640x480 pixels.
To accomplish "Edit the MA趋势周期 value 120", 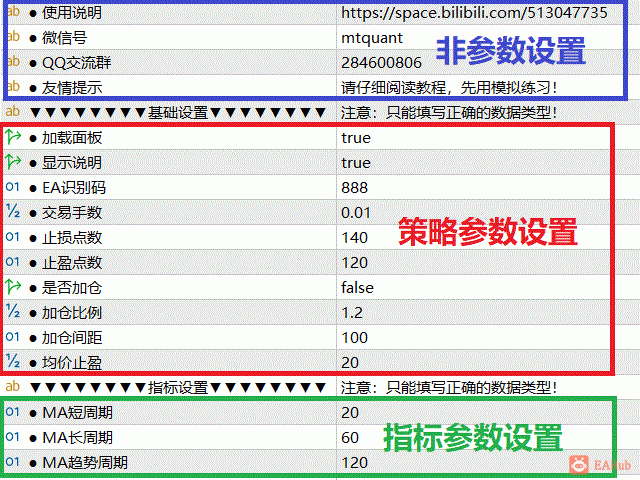I will tap(354, 462).
